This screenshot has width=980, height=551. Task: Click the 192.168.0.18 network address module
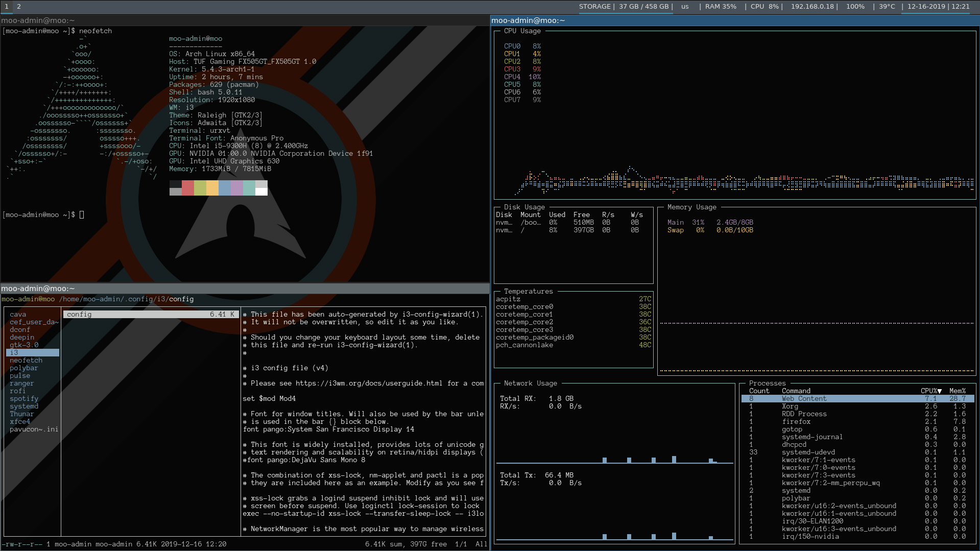pyautogui.click(x=812, y=7)
